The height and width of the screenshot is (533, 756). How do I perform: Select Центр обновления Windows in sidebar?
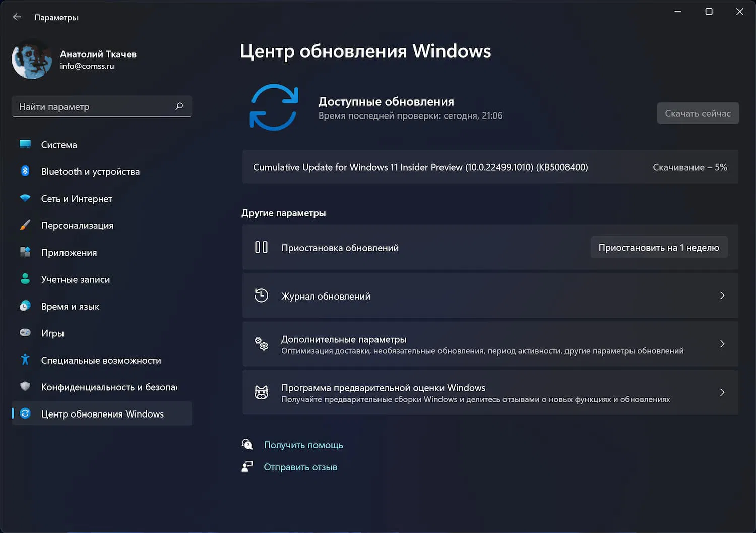point(102,413)
